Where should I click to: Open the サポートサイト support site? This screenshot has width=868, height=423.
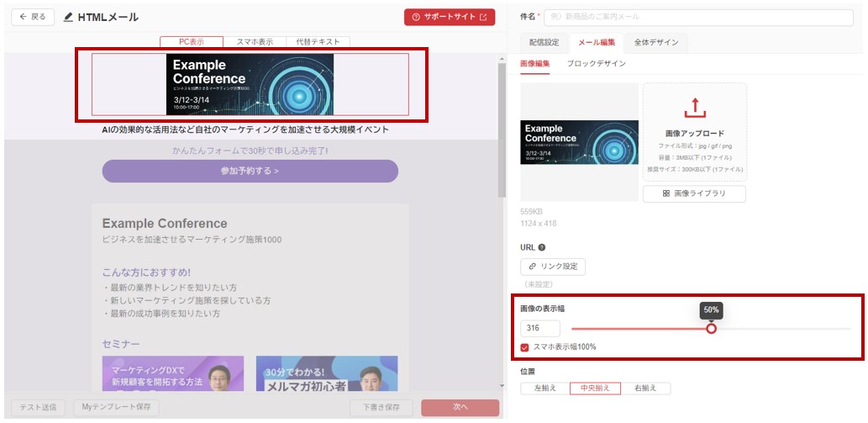click(450, 17)
